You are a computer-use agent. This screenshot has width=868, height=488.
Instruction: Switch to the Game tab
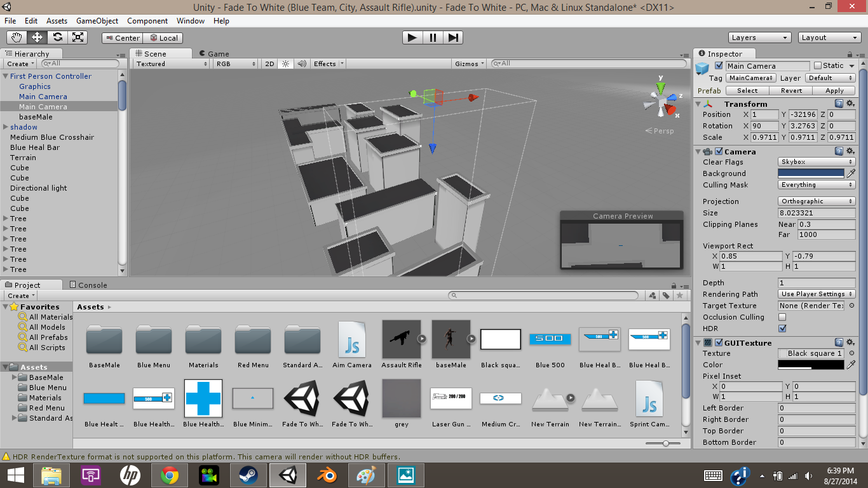pos(214,54)
